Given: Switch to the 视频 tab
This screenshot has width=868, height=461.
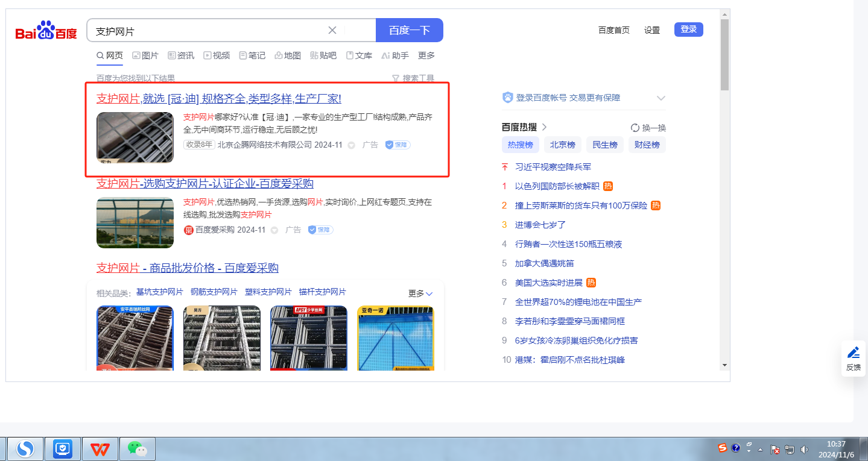Looking at the screenshot, I should 217,55.
